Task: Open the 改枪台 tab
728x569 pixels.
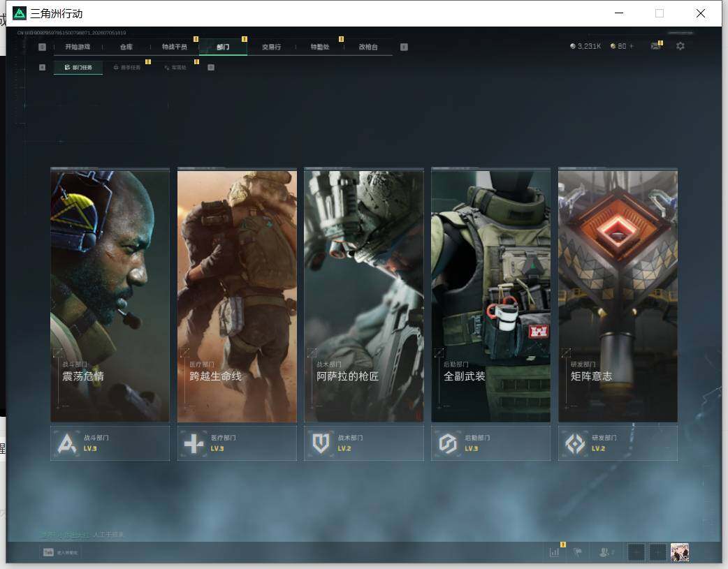Action: tap(368, 47)
